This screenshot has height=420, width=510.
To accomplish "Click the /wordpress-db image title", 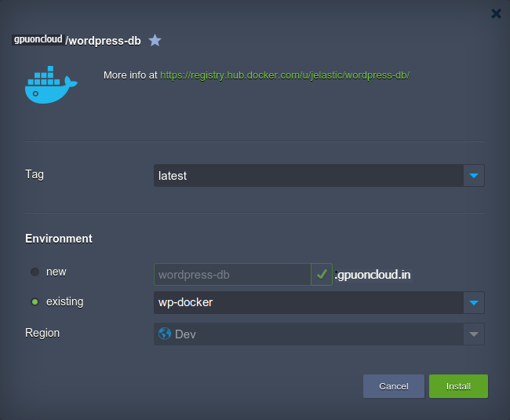I will 104,41.
